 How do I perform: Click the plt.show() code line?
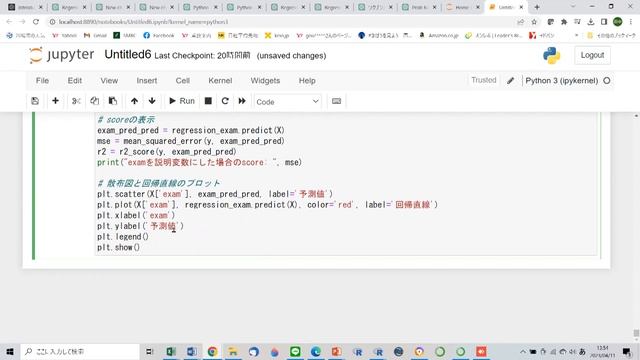pyautogui.click(x=118, y=247)
